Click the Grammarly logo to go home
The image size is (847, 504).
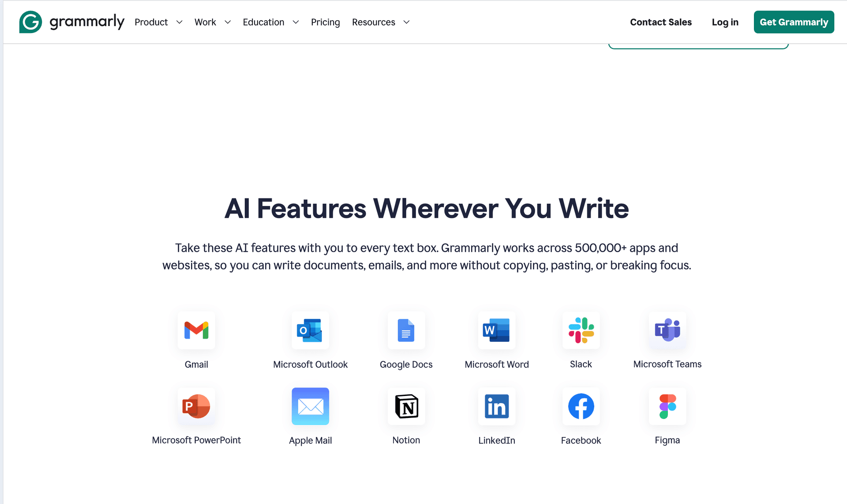pyautogui.click(x=71, y=22)
